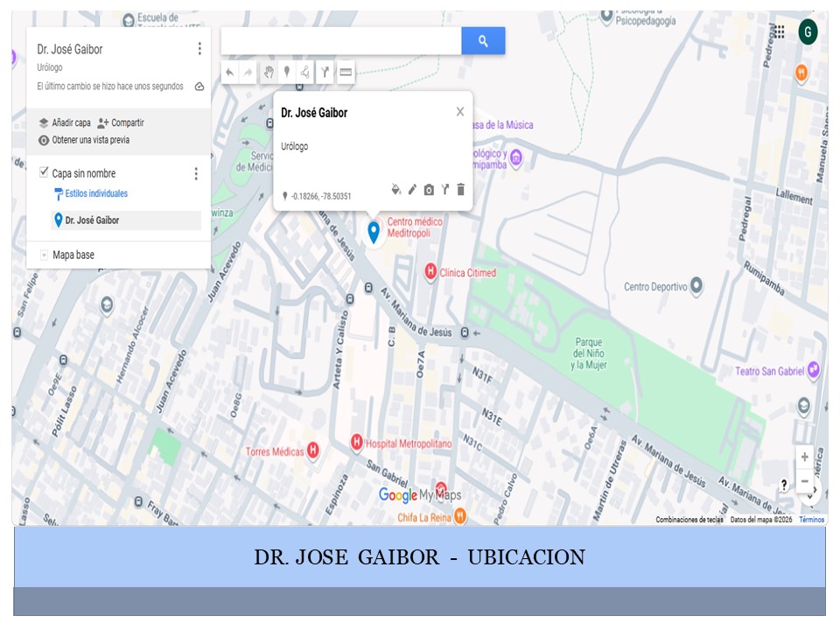This screenshot has height=630, width=840.
Task: Select the measure distances ruler tool
Action: click(x=346, y=72)
